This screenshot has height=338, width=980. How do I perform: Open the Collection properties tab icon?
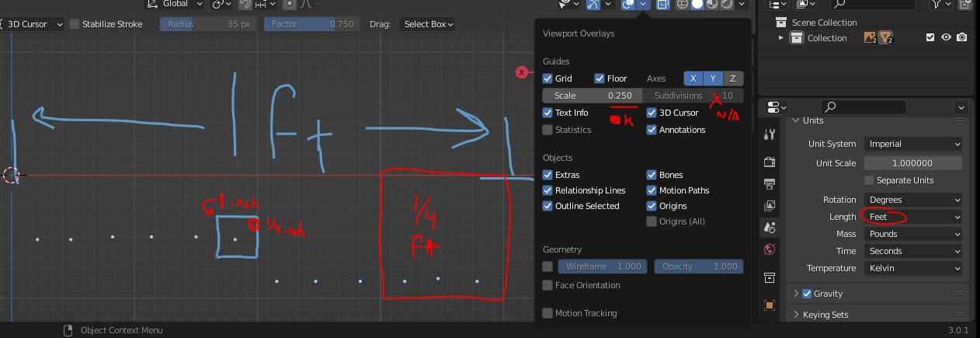pyautogui.click(x=769, y=278)
